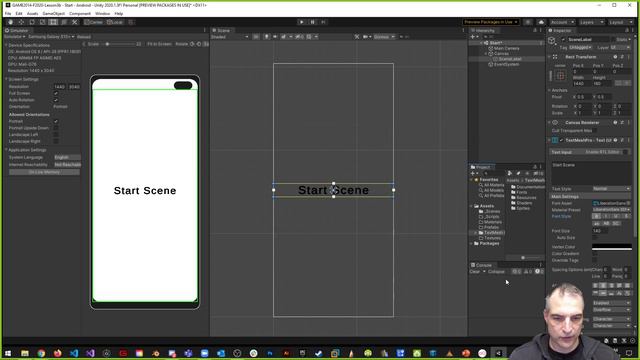Toggle Cull Transparent Mesh checkbox

[595, 131]
